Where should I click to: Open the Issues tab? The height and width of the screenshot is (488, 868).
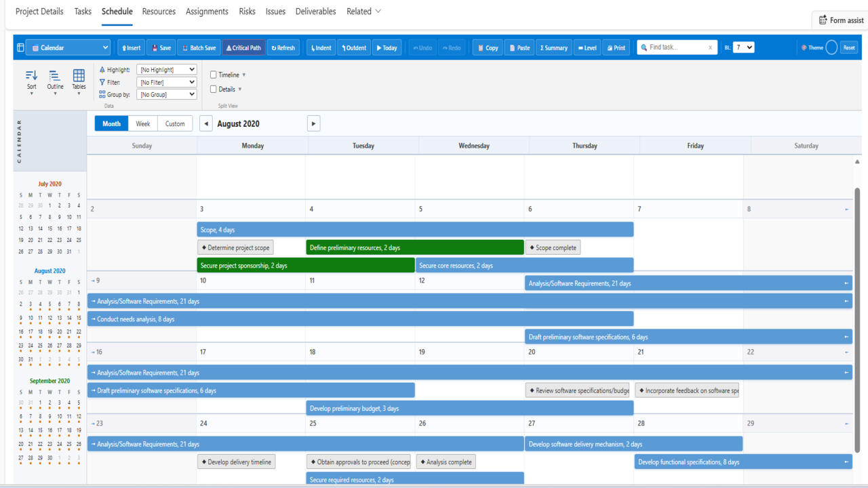275,12
